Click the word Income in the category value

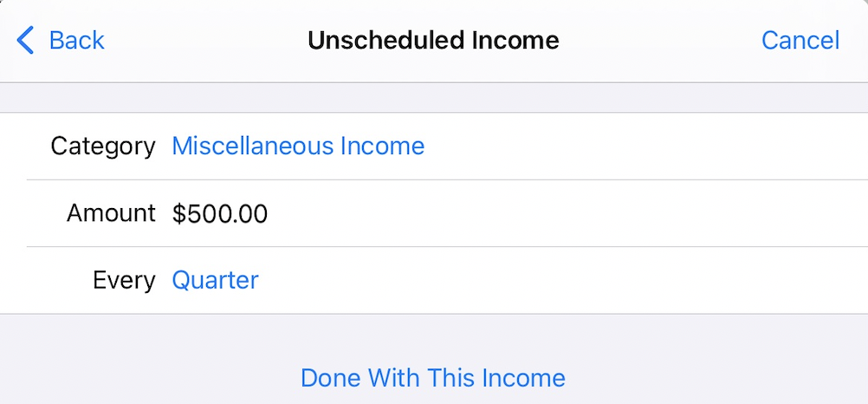coord(382,147)
